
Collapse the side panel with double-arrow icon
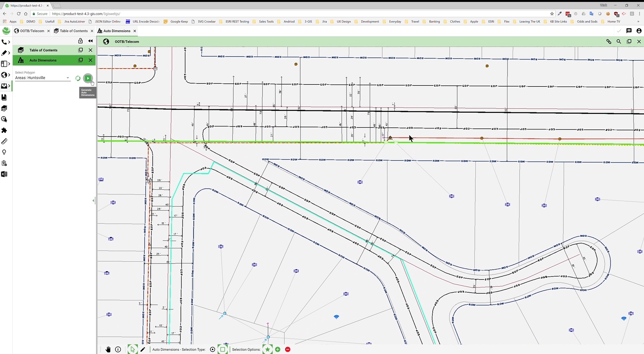[90, 41]
